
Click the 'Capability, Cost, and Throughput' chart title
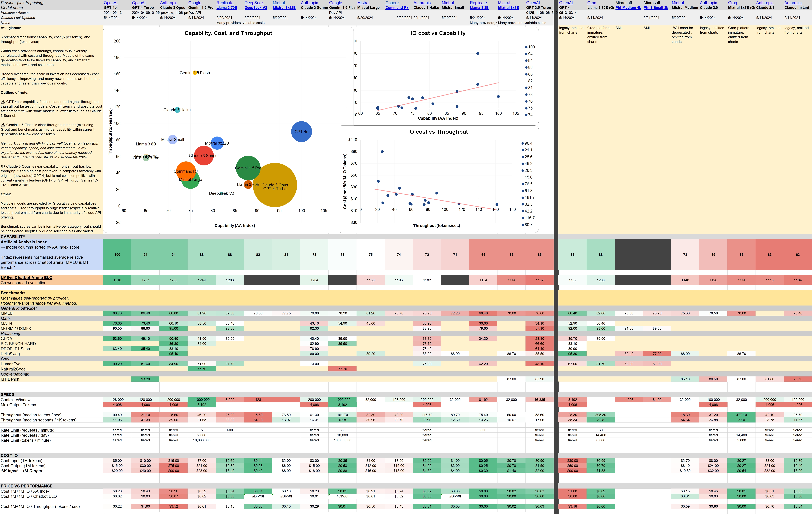(x=228, y=33)
